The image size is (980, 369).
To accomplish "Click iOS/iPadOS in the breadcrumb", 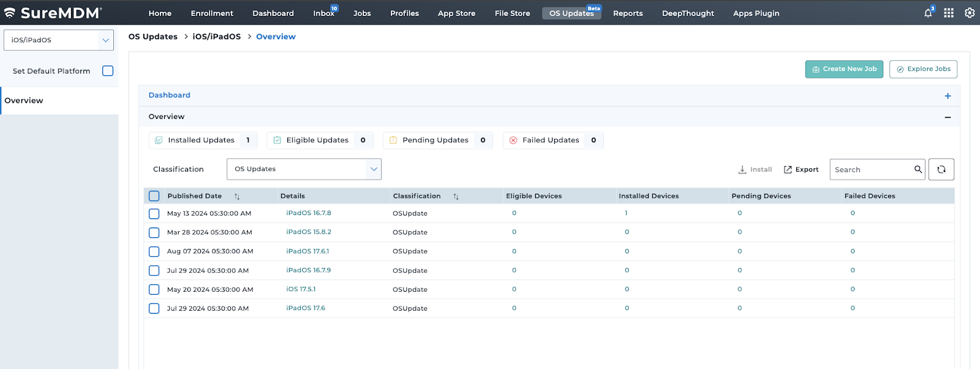I will [x=217, y=37].
